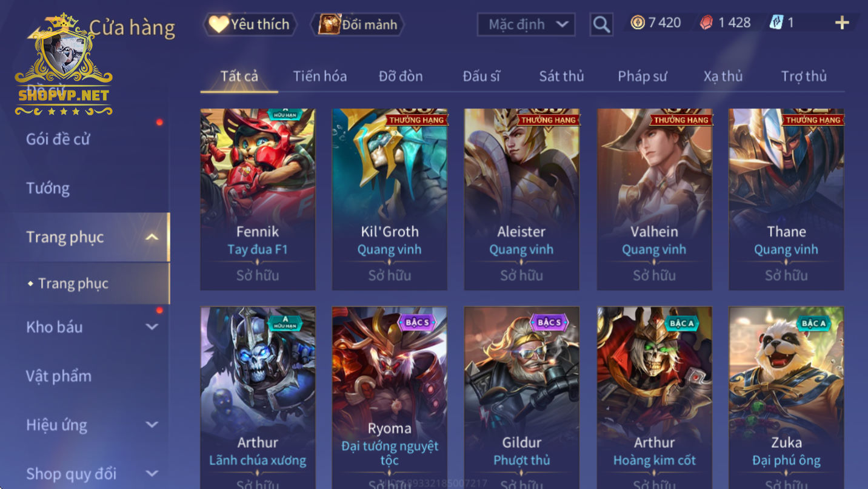Open the Tướng sidebar menu item

click(x=48, y=188)
